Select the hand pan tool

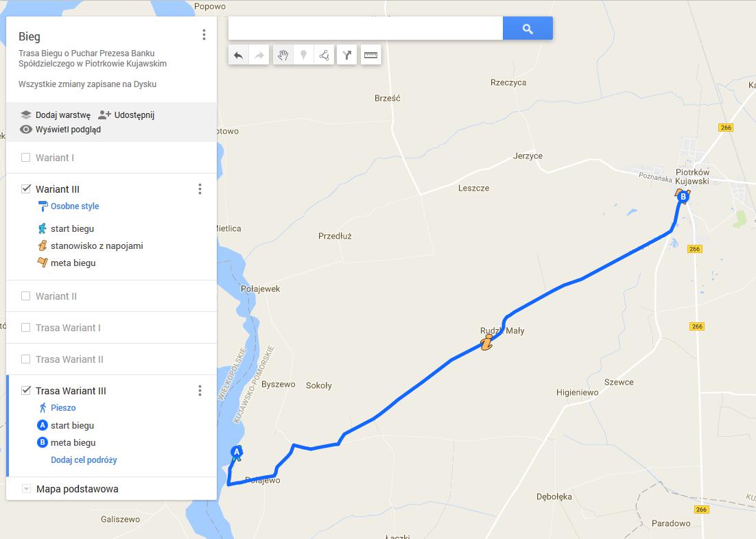click(x=283, y=55)
